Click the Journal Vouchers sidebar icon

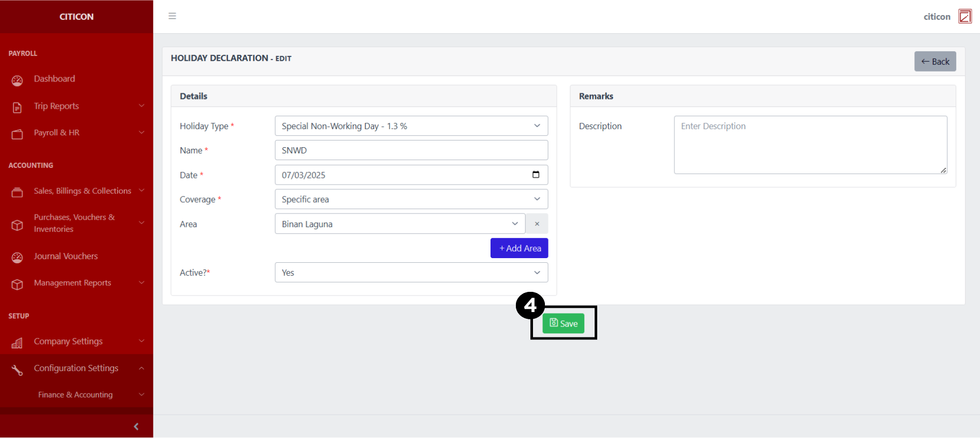pos(17,258)
